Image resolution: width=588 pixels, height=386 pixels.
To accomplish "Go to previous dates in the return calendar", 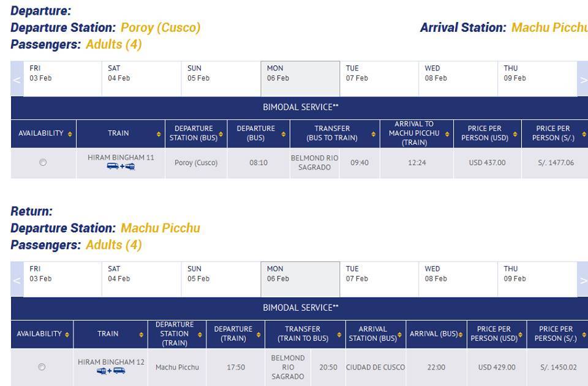I will (17, 280).
